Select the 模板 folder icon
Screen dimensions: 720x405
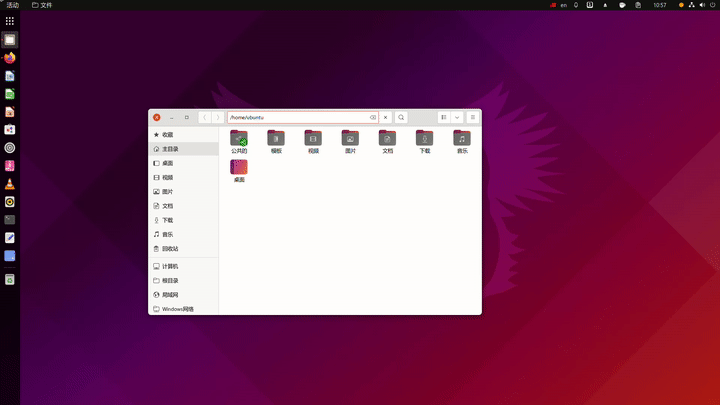[x=276, y=138]
